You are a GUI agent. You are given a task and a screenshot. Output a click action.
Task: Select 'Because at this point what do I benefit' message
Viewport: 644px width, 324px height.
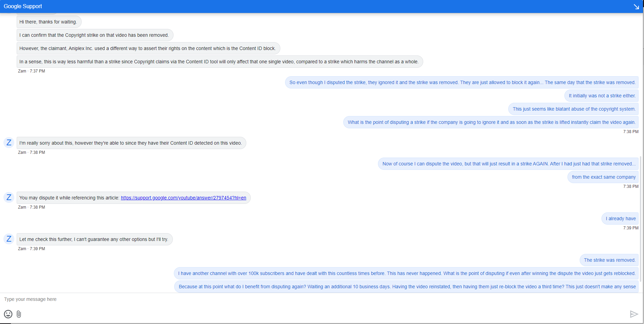point(407,287)
